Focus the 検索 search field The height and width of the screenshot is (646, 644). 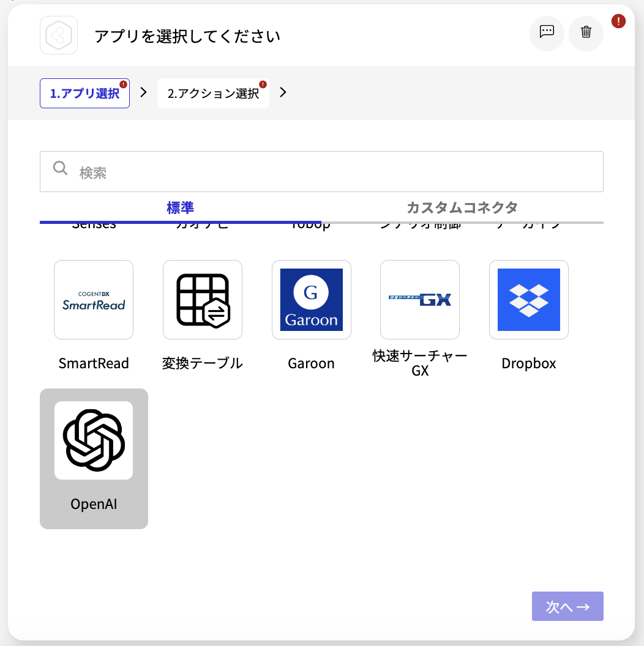(321, 171)
